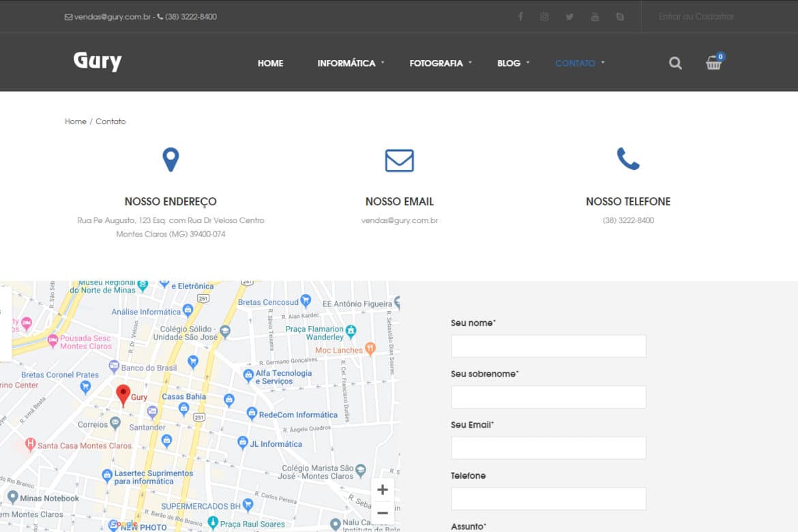Select the Contato menu item
This screenshot has height=532, width=798.
[x=575, y=63]
